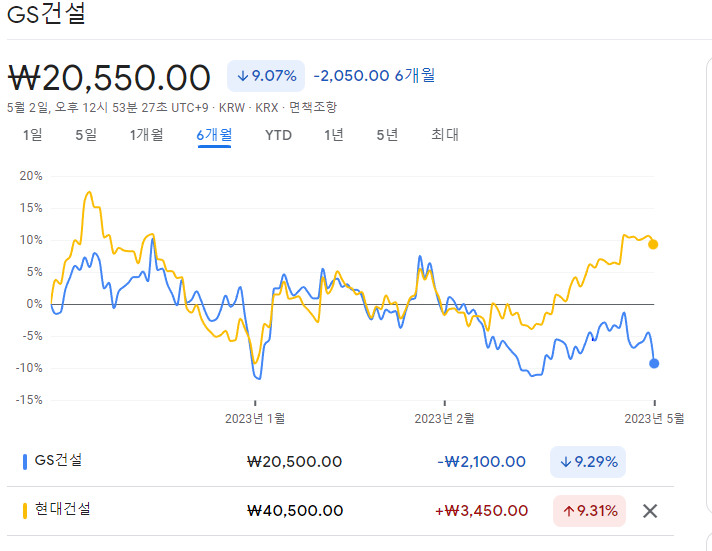712x551 pixels.
Task: Switch chart to the YTD tab
Action: (278, 135)
